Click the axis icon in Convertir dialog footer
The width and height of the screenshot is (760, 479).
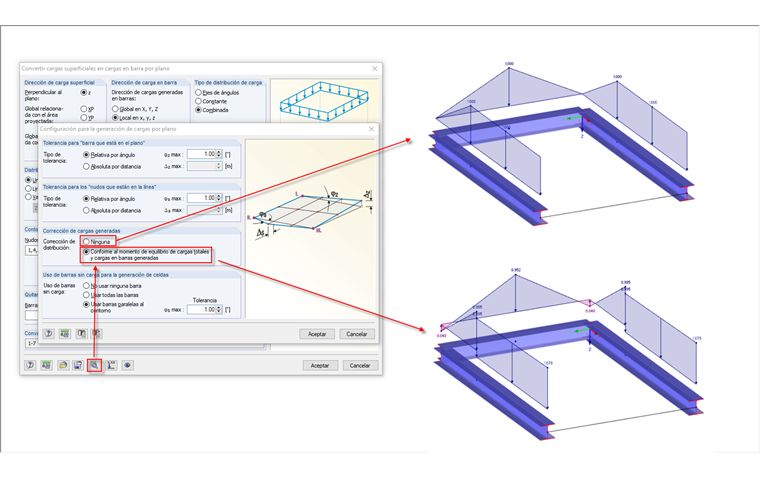pyautogui.click(x=111, y=365)
